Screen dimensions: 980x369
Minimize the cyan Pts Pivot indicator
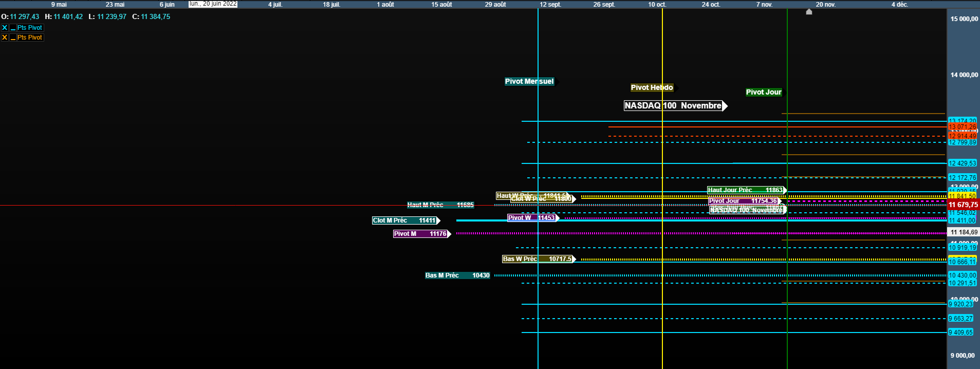[x=13, y=28]
